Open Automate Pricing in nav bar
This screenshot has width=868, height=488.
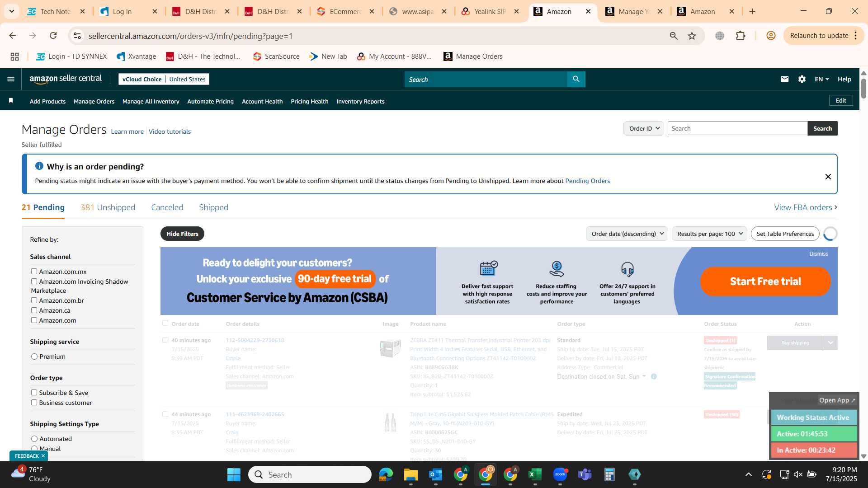[210, 101]
